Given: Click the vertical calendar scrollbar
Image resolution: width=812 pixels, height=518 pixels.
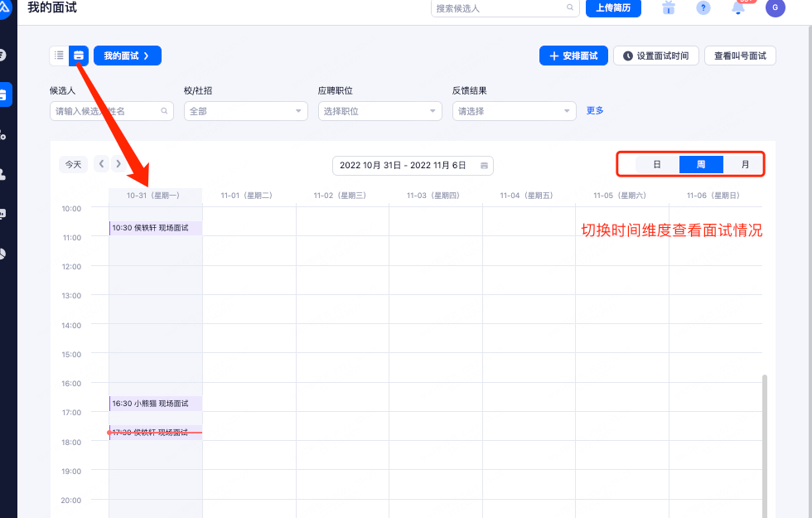Looking at the screenshot, I should tap(765, 439).
